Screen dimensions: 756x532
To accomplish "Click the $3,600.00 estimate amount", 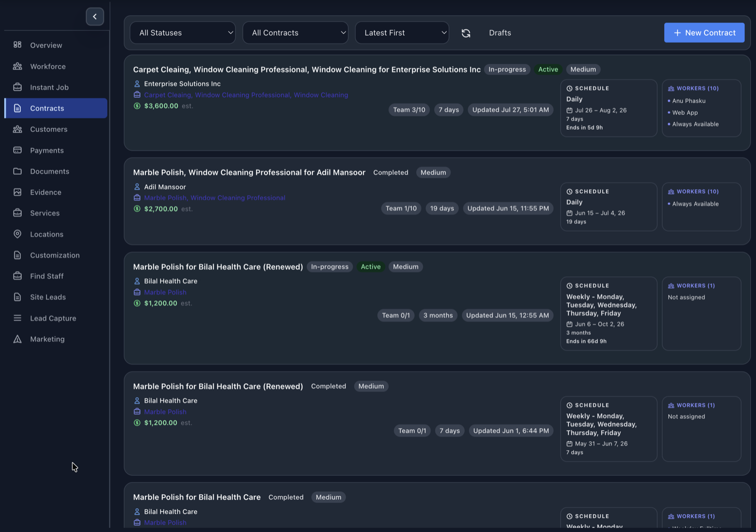I will click(161, 106).
